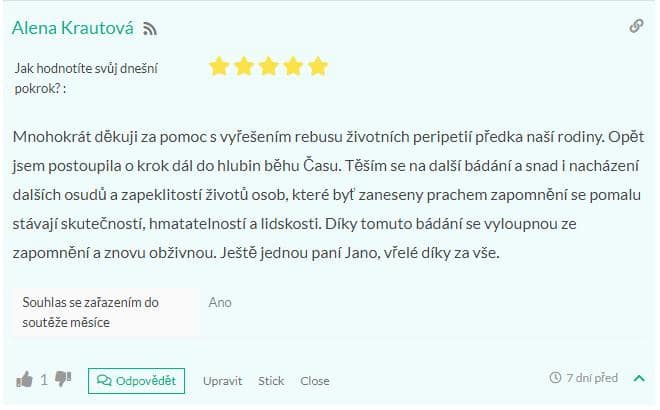Close the topic via Close link
660x410 pixels.
click(x=314, y=381)
